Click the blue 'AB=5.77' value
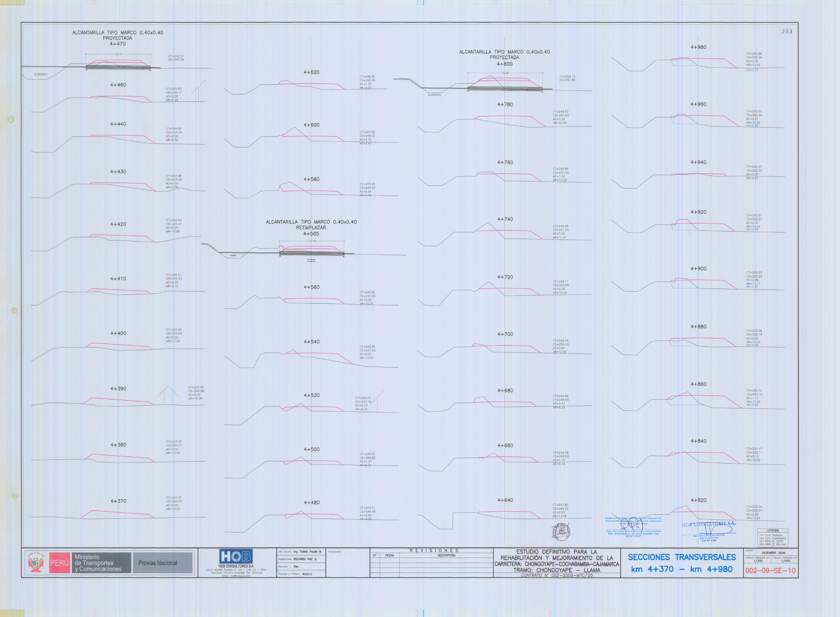The height and width of the screenshot is (617, 840). tap(752, 70)
